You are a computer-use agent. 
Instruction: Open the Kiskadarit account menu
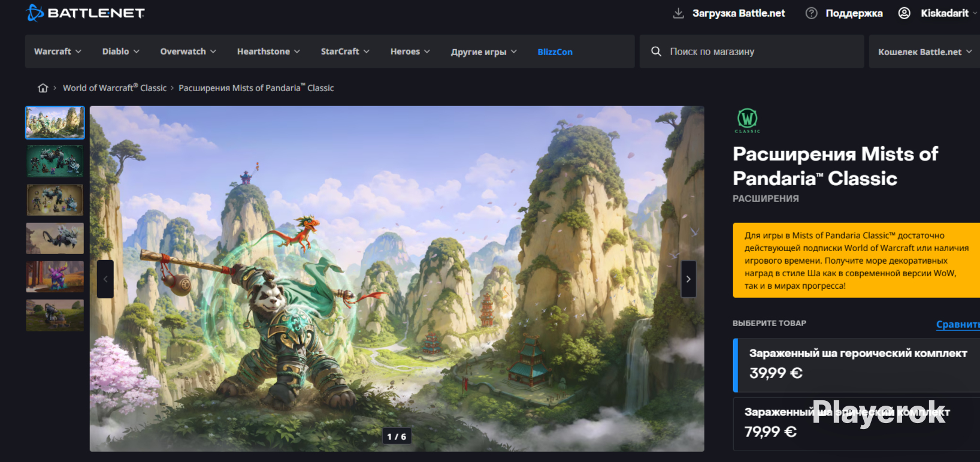949,13
